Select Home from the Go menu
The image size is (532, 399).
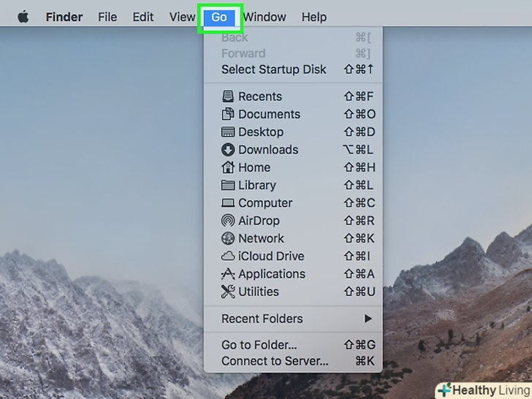click(x=293, y=167)
